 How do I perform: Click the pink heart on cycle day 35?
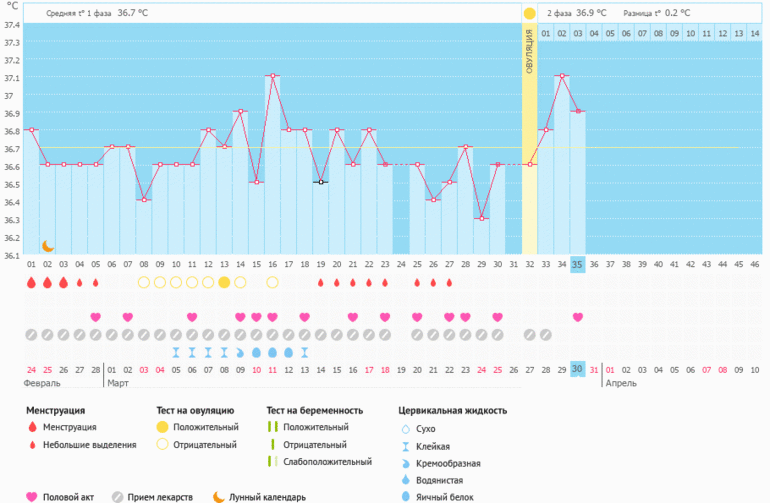578,317
